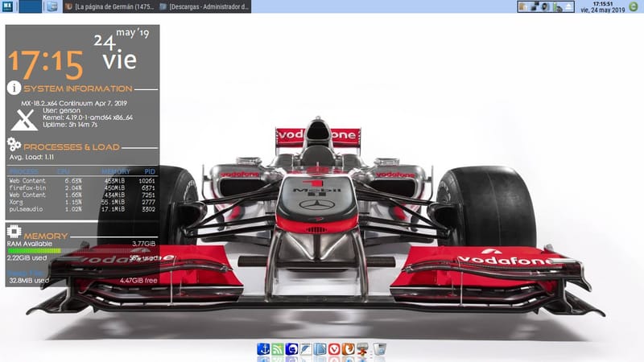Open the trash bin in the dock
The image size is (644, 362).
tap(379, 349)
